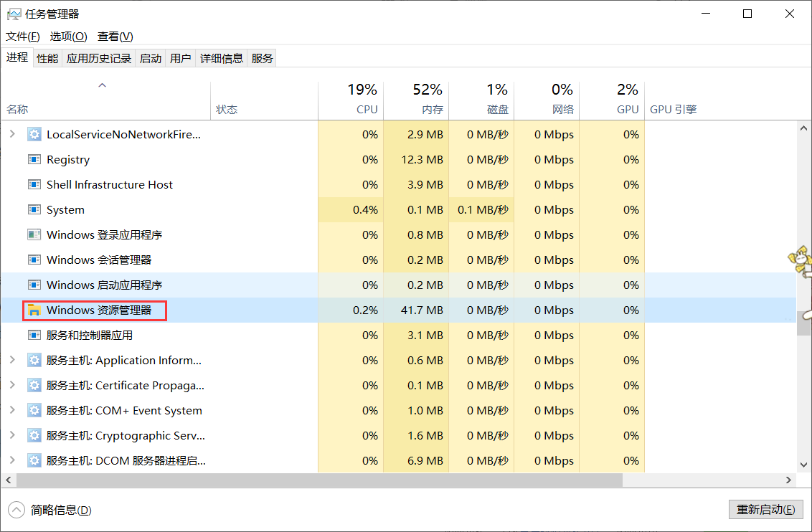Image resolution: width=812 pixels, height=532 pixels.
Task: Sort by the 名称 column header
Action: [105, 101]
